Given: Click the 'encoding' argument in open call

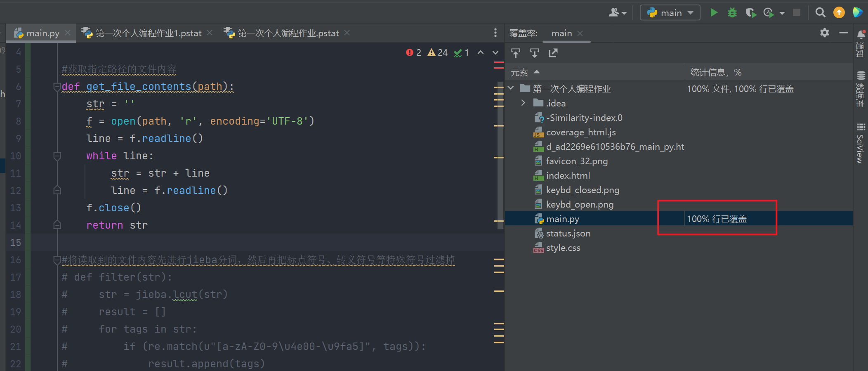Looking at the screenshot, I should coord(235,121).
